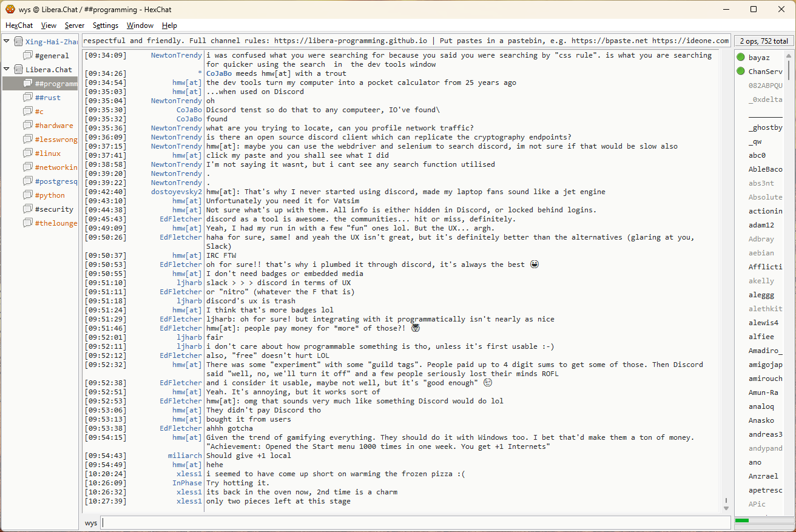796x532 pixels.
Task: Click the channel icon beside #security
Action: click(x=28, y=209)
